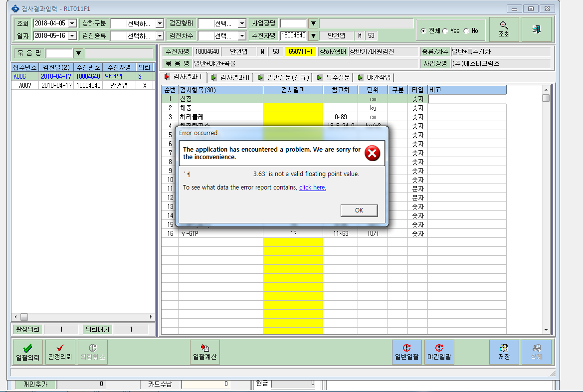Click the 저장 save button
The height and width of the screenshot is (392, 583).
tap(504, 352)
